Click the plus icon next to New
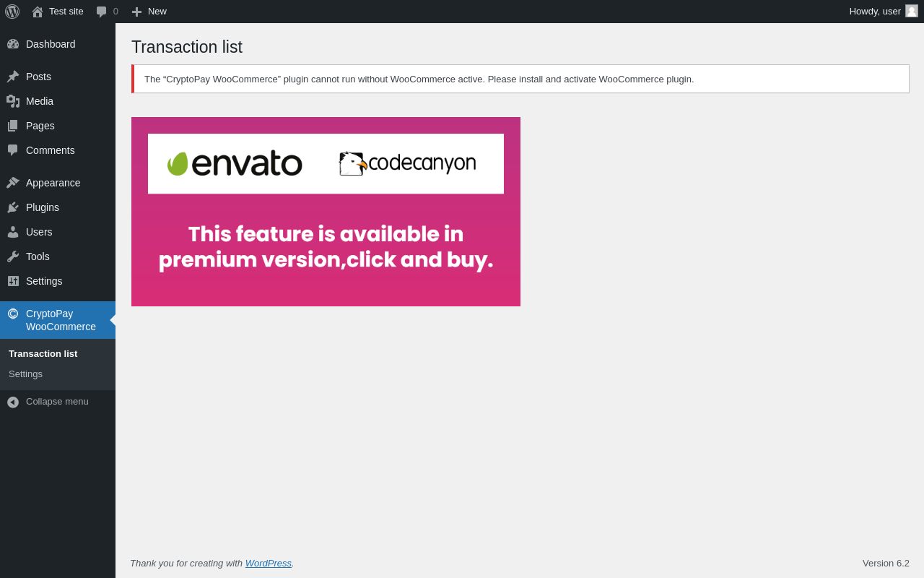The image size is (924, 578). tap(136, 12)
